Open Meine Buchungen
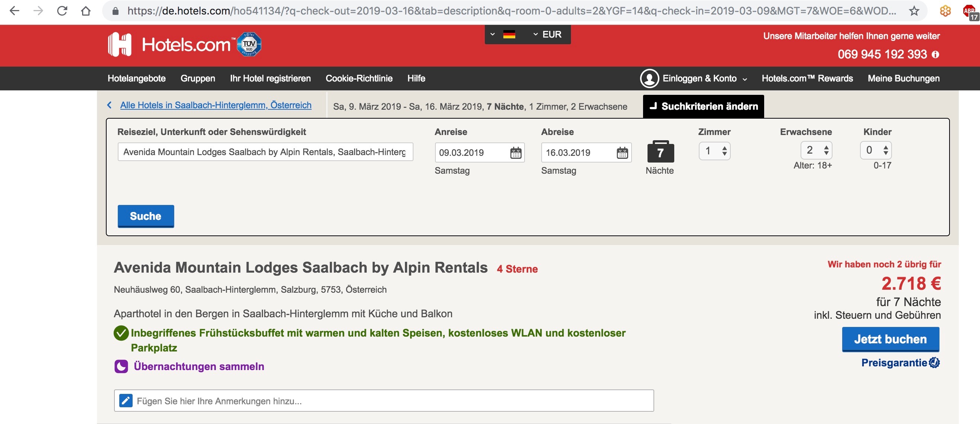 (x=903, y=78)
